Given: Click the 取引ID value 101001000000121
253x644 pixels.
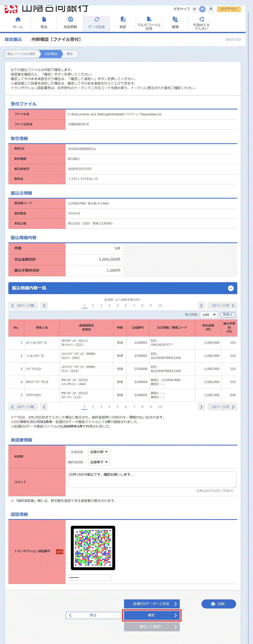Looking at the screenshot, I should (82, 149).
